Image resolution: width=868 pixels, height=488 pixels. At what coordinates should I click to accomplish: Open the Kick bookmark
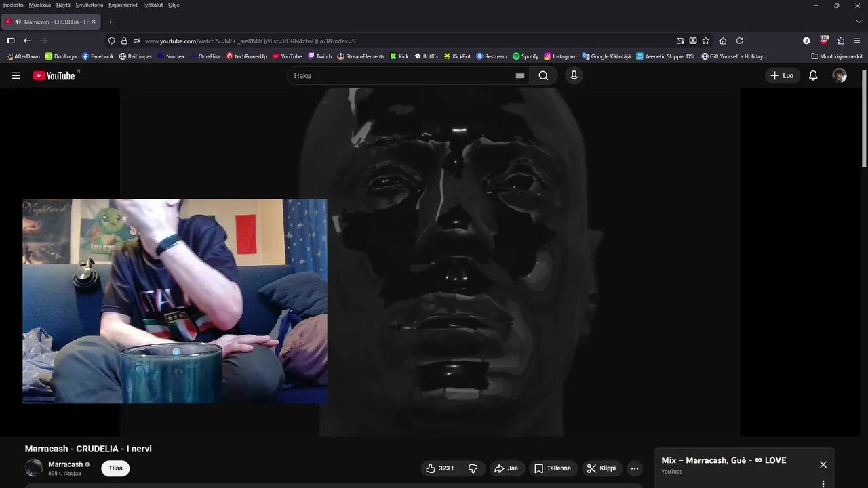pyautogui.click(x=399, y=56)
